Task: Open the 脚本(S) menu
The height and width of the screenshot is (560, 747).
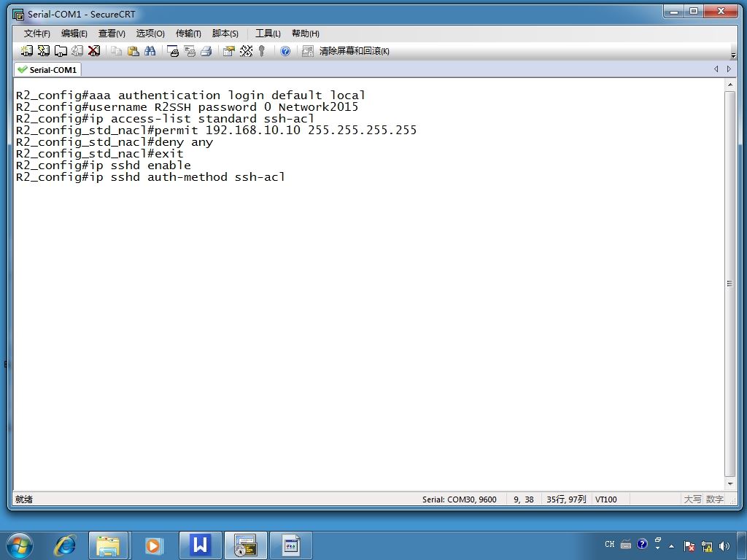Action: pos(225,34)
